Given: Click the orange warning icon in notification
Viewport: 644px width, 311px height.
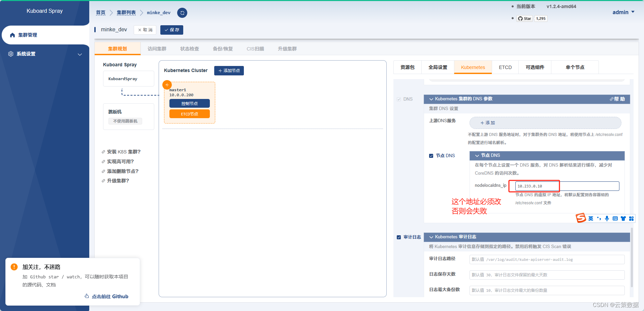Looking at the screenshot, I should 14,267.
